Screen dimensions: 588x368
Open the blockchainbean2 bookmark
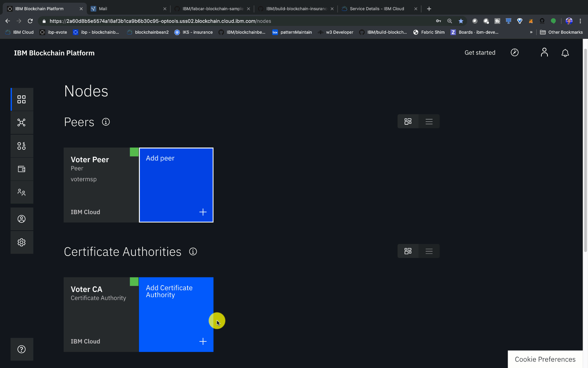pos(148,32)
